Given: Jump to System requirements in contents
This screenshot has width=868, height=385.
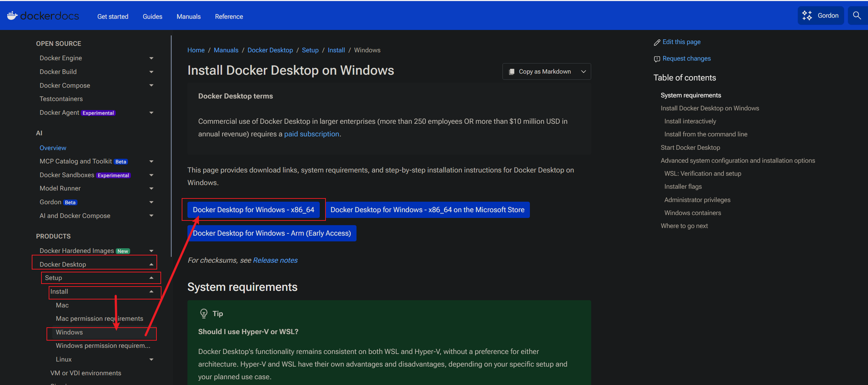Looking at the screenshot, I should [x=691, y=95].
